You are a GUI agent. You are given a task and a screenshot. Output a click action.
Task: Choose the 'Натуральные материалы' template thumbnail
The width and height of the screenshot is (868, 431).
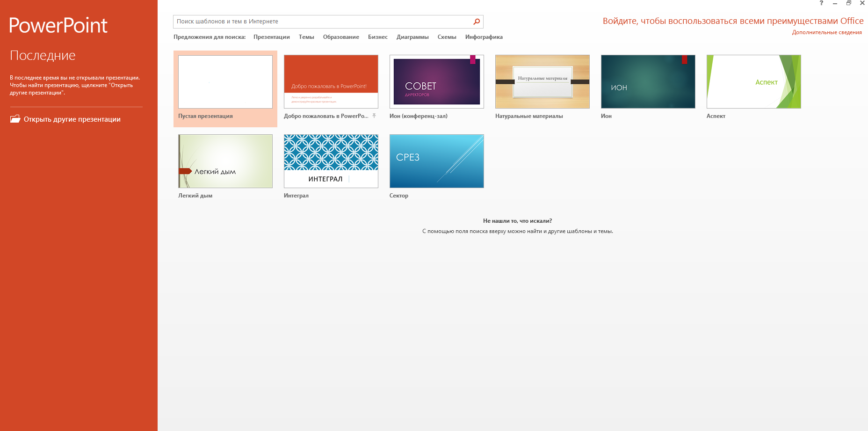click(542, 82)
